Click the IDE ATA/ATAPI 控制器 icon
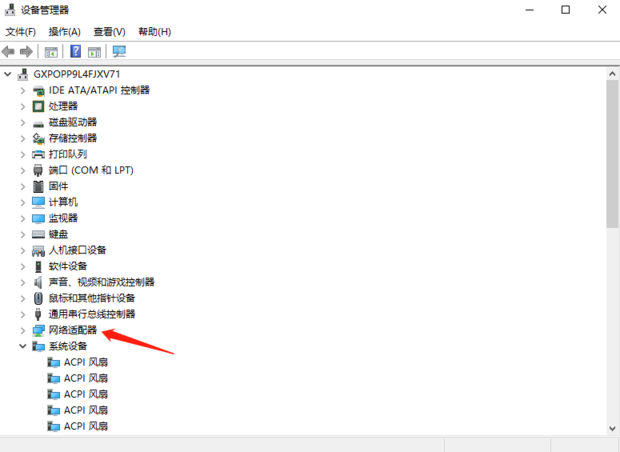The image size is (620, 452). 38,91
